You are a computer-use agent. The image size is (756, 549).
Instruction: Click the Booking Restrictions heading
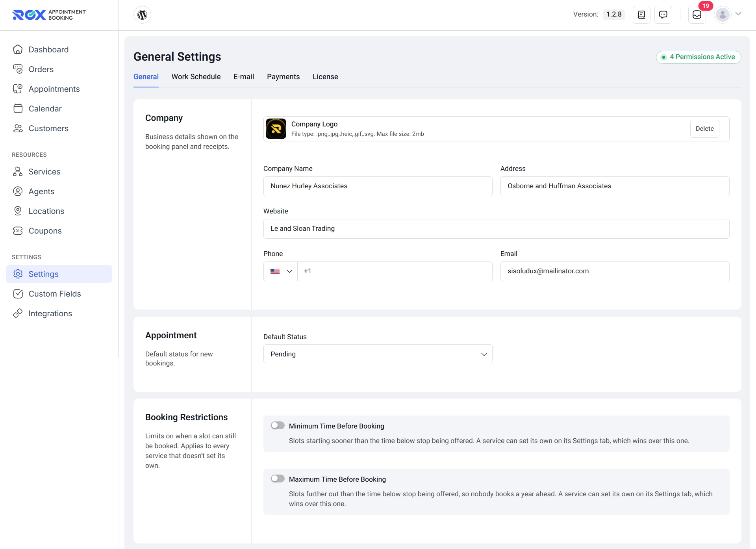(187, 417)
